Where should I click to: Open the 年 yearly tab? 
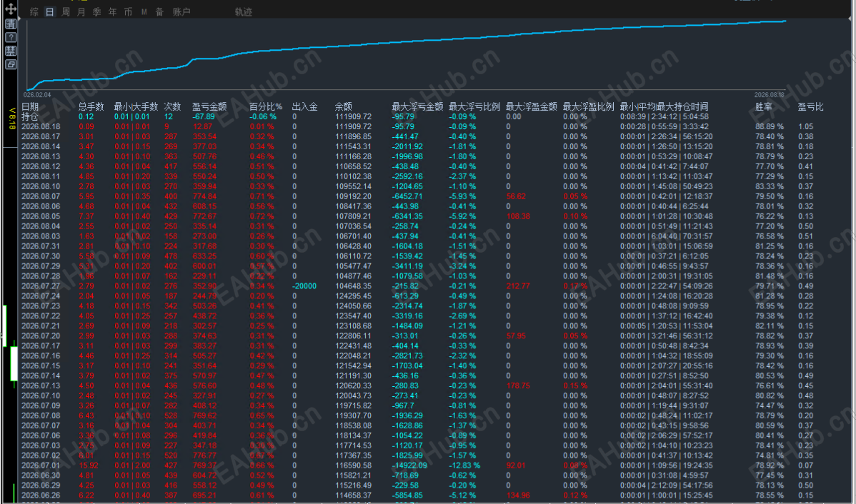point(112,12)
